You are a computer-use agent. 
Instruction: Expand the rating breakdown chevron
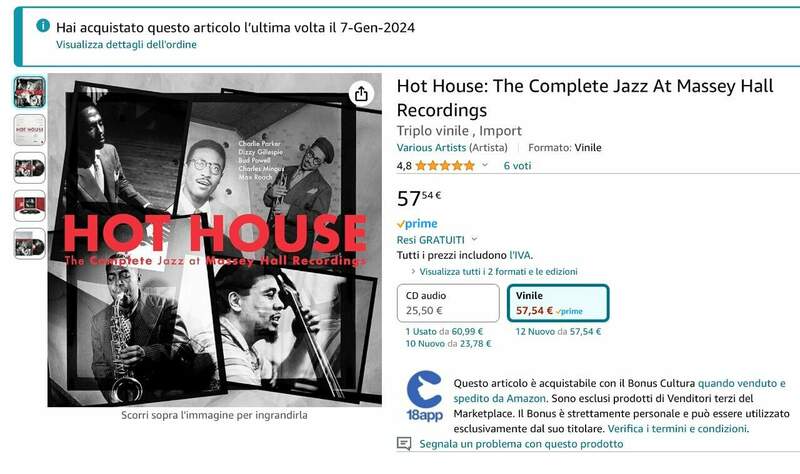click(485, 165)
